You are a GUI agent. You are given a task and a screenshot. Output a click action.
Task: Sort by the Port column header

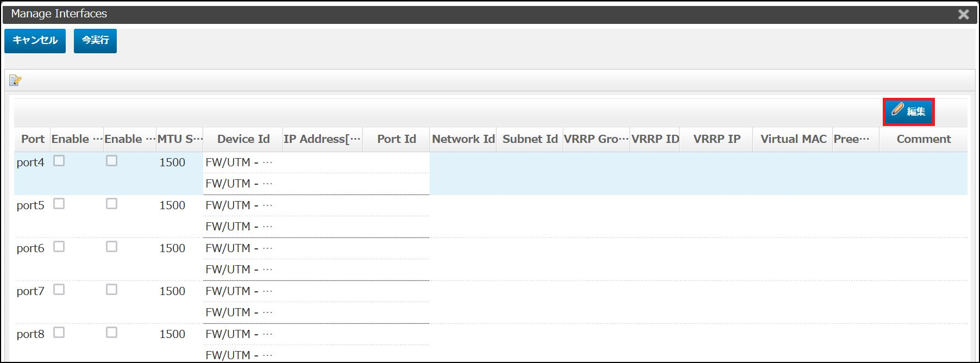point(33,139)
